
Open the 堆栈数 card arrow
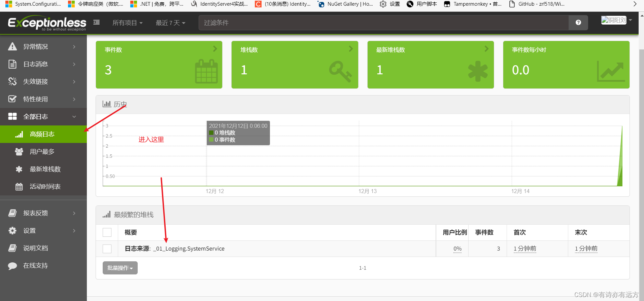(x=351, y=49)
